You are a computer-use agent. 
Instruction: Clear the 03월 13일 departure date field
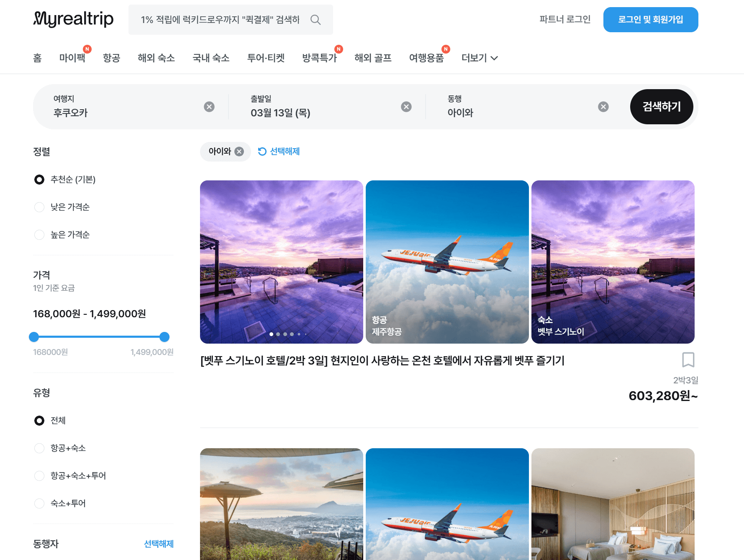pyautogui.click(x=406, y=106)
